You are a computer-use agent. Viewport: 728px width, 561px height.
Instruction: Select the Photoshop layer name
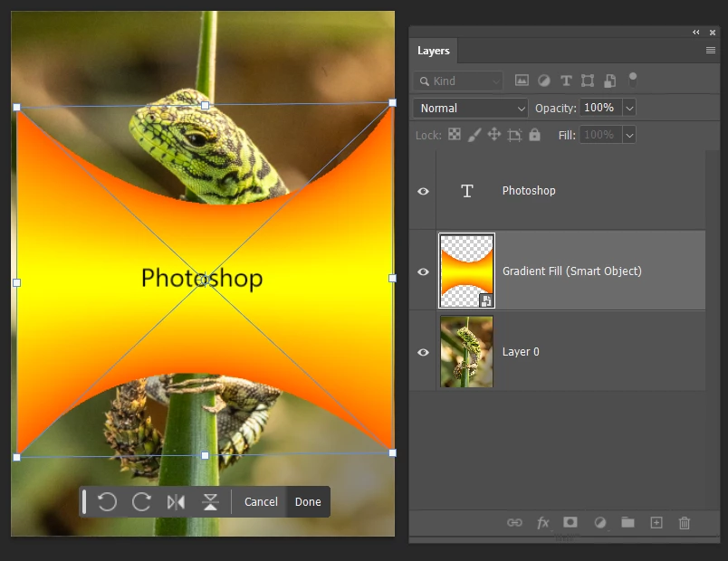[529, 191]
